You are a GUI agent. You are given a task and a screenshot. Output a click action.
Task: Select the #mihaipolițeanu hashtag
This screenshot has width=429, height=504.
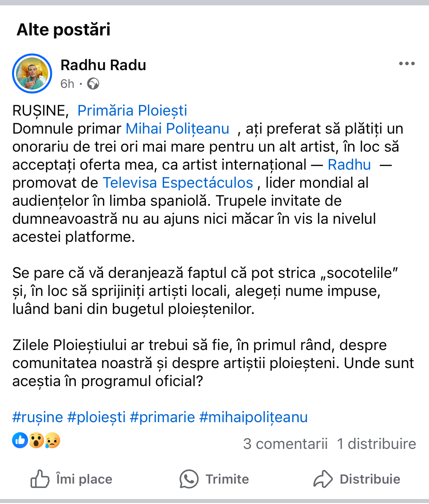pyautogui.click(x=253, y=417)
